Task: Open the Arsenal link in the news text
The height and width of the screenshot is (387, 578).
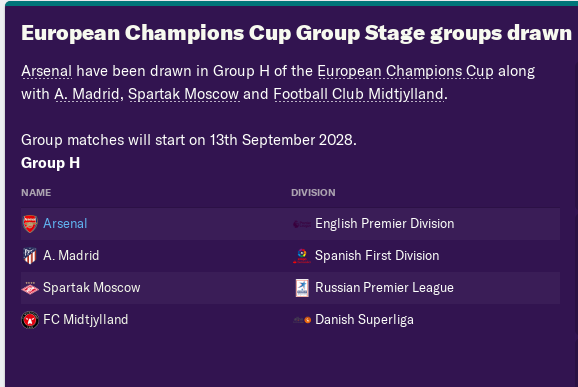Action: [x=46, y=71]
